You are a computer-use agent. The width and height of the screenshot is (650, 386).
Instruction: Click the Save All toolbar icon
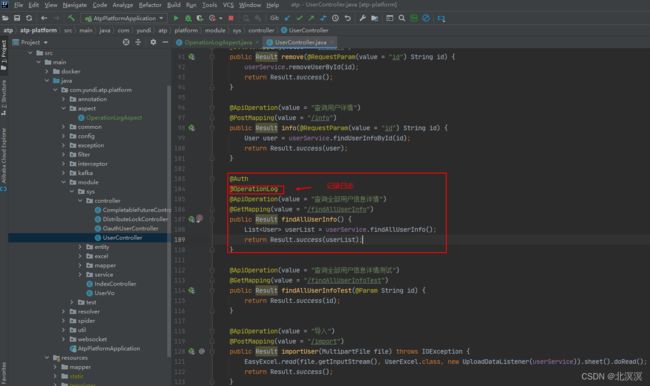point(17,18)
